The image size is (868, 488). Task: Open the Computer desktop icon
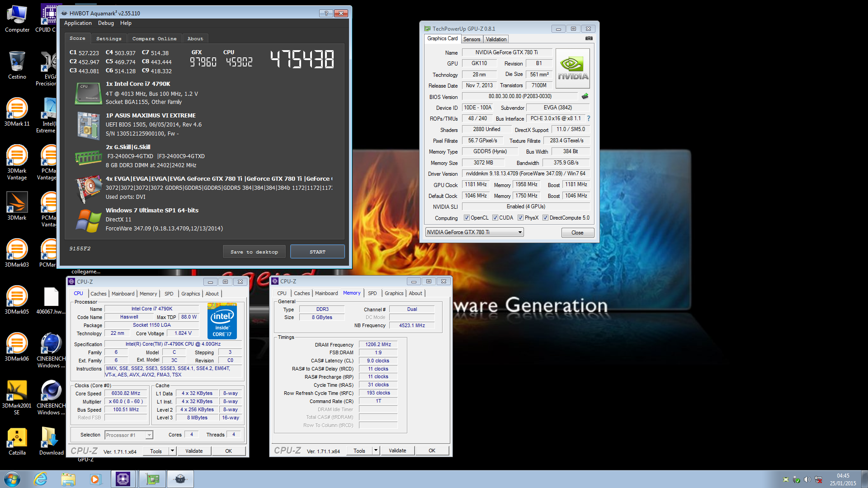click(17, 19)
